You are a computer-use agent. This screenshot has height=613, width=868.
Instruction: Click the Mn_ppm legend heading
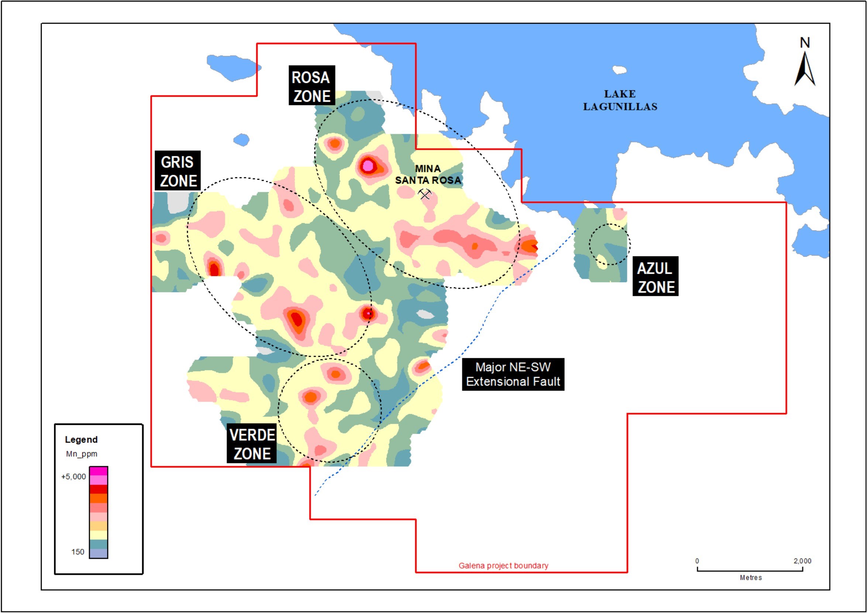click(82, 454)
